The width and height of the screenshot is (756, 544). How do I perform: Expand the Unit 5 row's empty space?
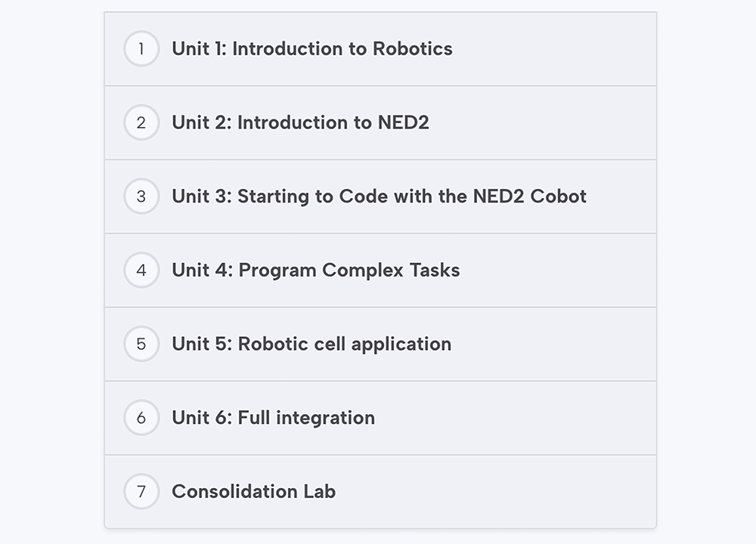(x=554, y=344)
